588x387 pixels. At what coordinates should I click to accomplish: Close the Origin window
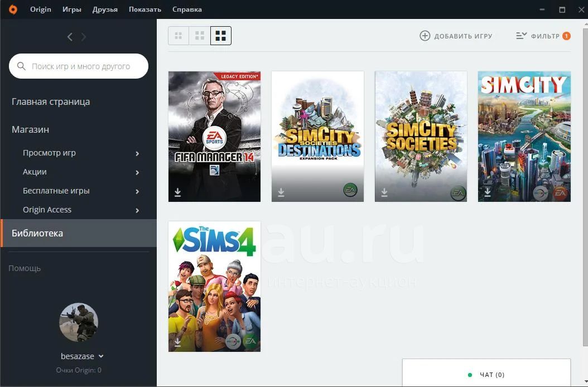(581, 9)
